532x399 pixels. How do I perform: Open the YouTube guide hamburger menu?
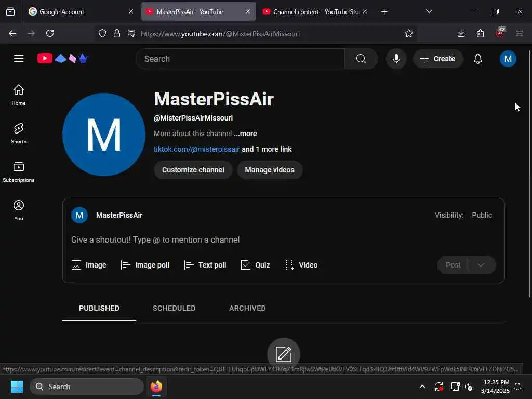[19, 59]
